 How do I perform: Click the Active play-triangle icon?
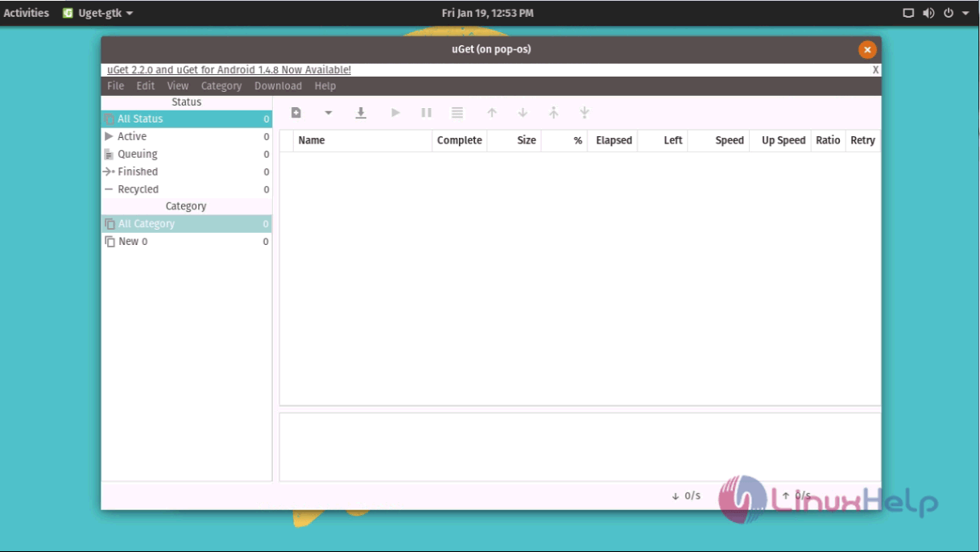tap(109, 137)
